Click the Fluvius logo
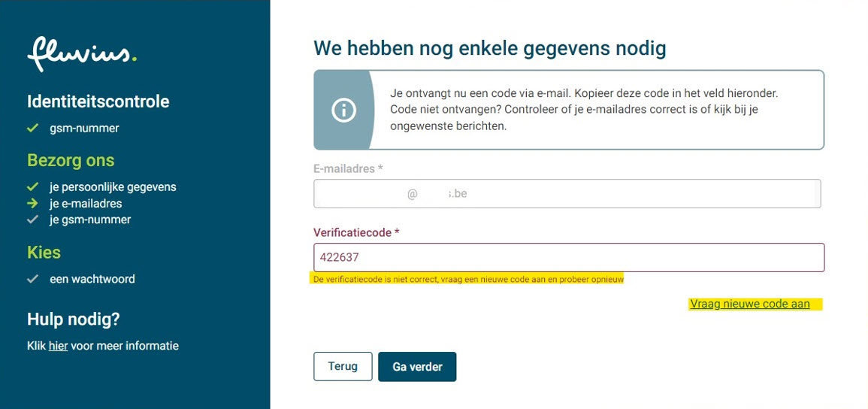Screen dimensions: 868x409 coord(82,53)
